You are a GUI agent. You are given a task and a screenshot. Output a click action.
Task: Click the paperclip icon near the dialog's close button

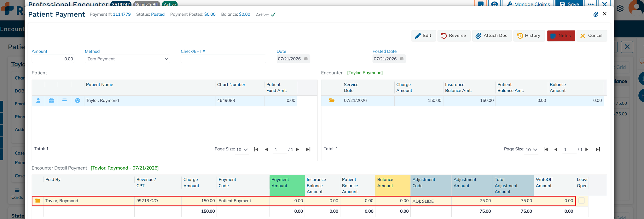(596, 14)
